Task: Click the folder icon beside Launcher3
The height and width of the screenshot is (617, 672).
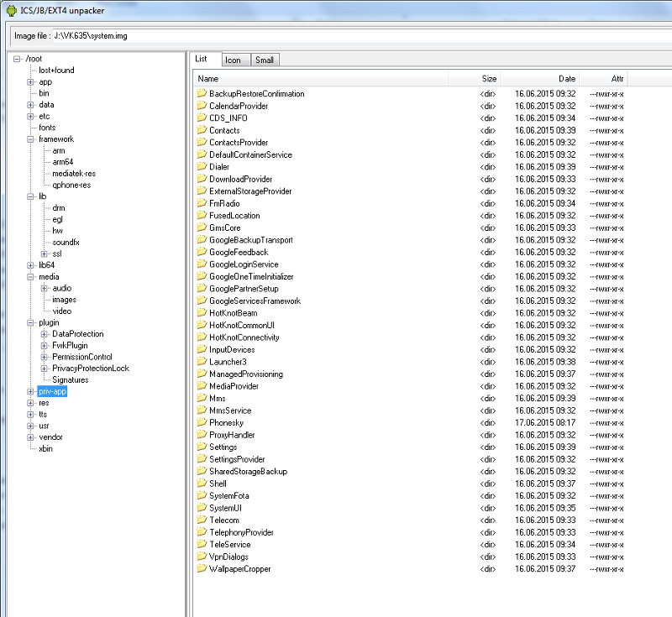Action: coord(202,362)
